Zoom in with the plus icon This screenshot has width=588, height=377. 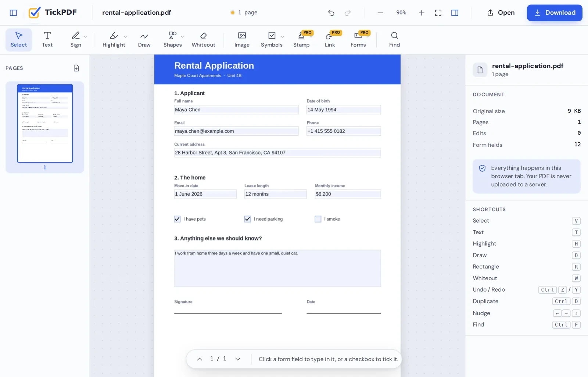pos(422,13)
